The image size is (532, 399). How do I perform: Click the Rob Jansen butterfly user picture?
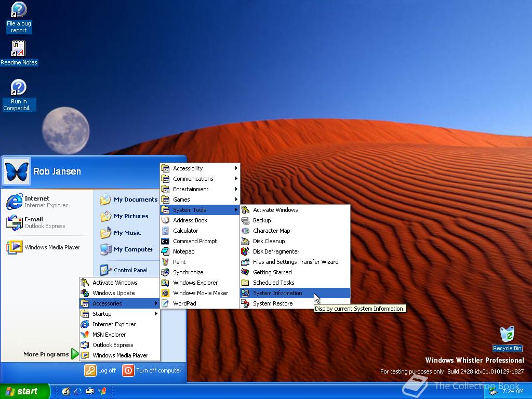click(17, 171)
